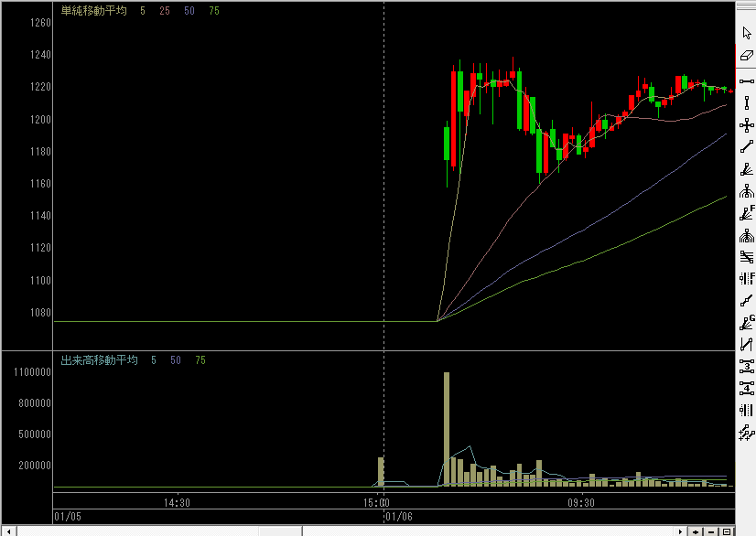Click the 1260 price axis label

[40, 23]
